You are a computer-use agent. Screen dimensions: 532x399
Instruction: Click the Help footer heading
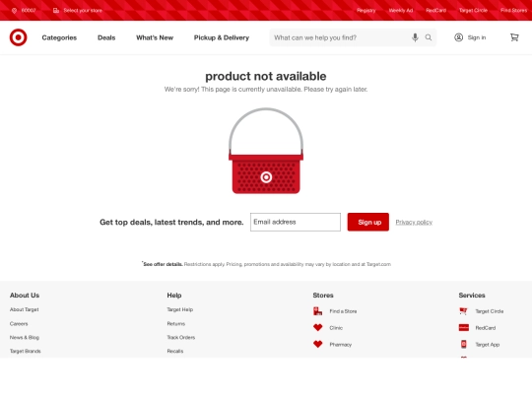(x=174, y=296)
